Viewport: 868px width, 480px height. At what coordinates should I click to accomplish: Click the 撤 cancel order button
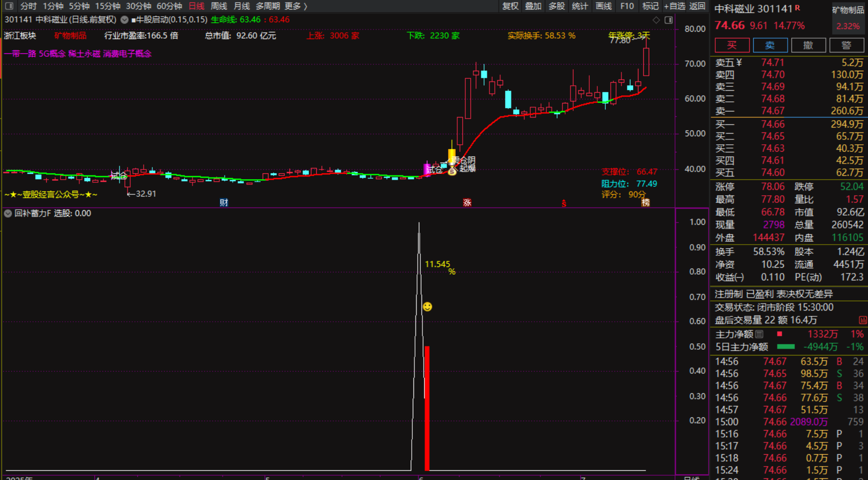pyautogui.click(x=808, y=46)
